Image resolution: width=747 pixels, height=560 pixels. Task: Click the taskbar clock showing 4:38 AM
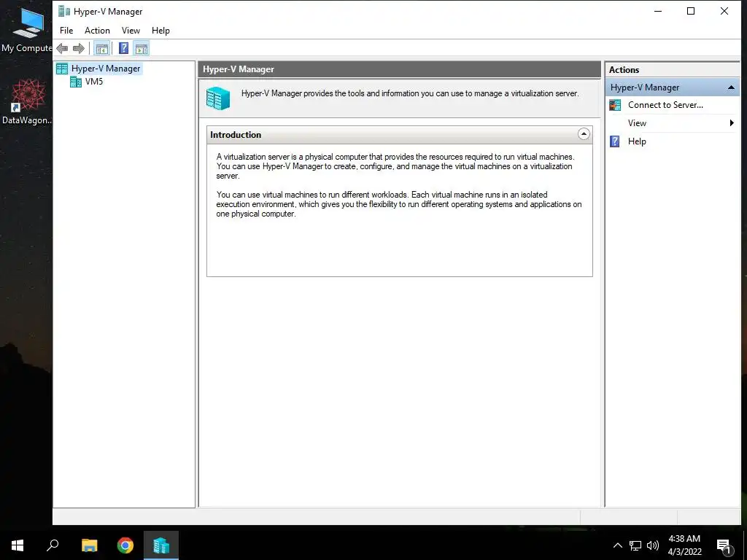pyautogui.click(x=684, y=545)
